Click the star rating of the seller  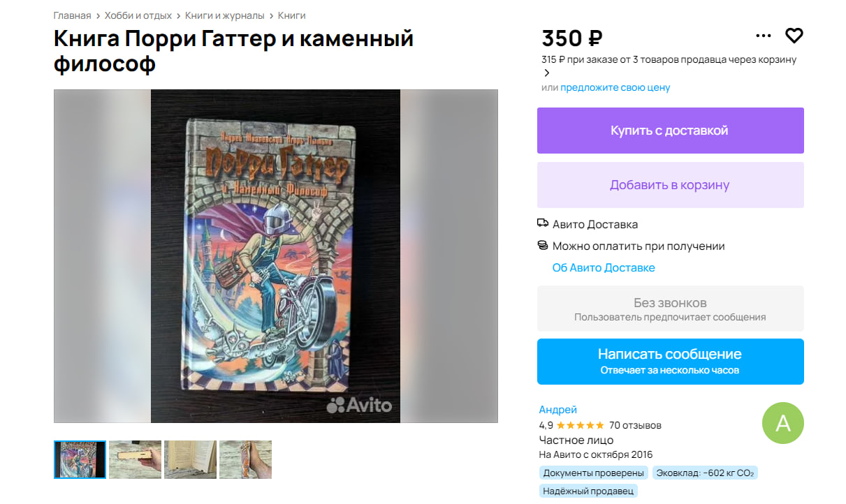[581, 425]
